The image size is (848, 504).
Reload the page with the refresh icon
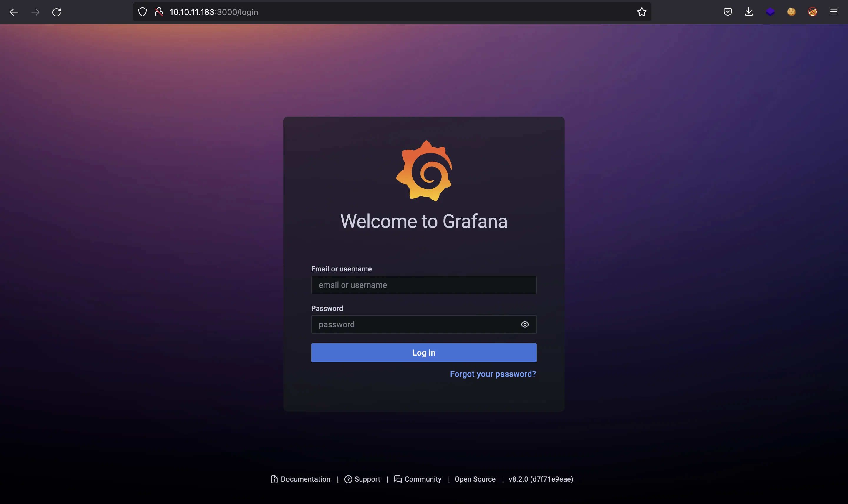[57, 12]
